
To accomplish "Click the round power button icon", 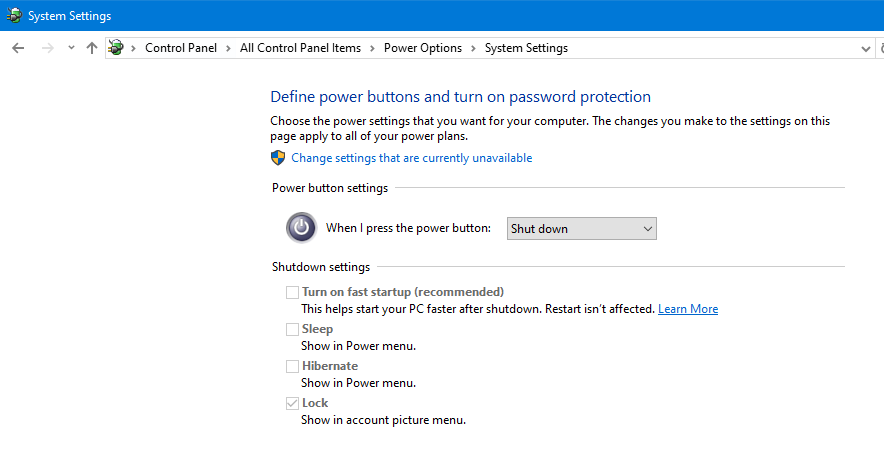I will 302,228.
